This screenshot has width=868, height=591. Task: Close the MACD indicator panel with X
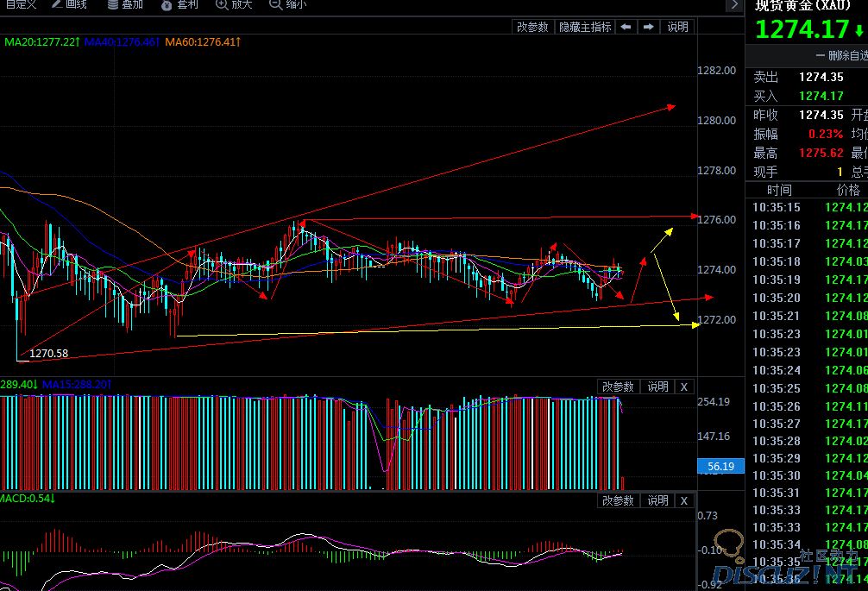click(x=683, y=500)
